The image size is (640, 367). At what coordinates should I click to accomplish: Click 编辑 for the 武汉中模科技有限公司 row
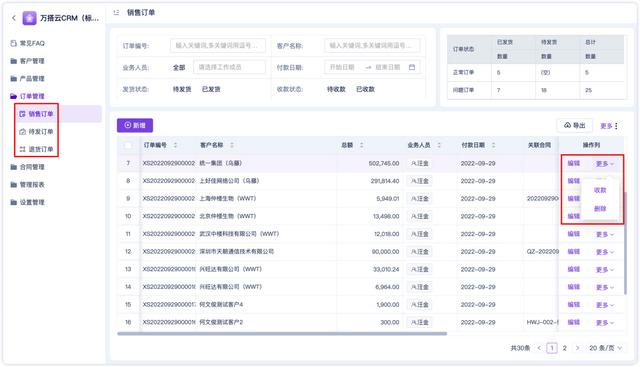(573, 234)
